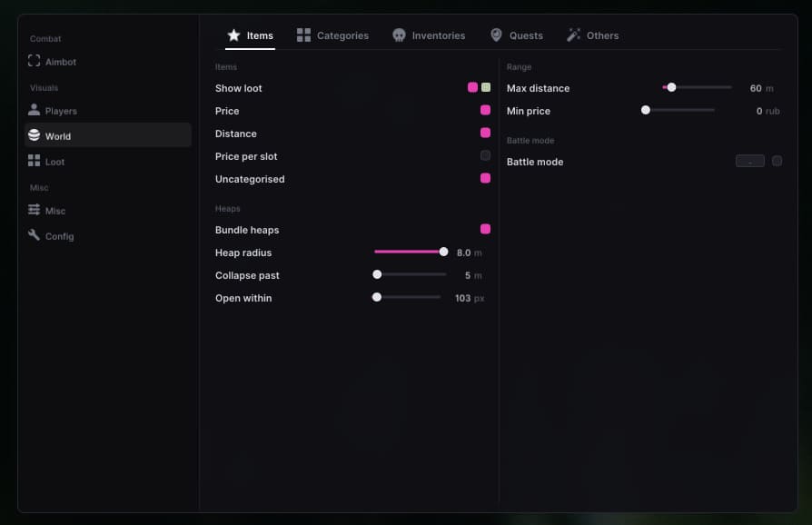Click the Players person icon in sidebar

point(35,110)
